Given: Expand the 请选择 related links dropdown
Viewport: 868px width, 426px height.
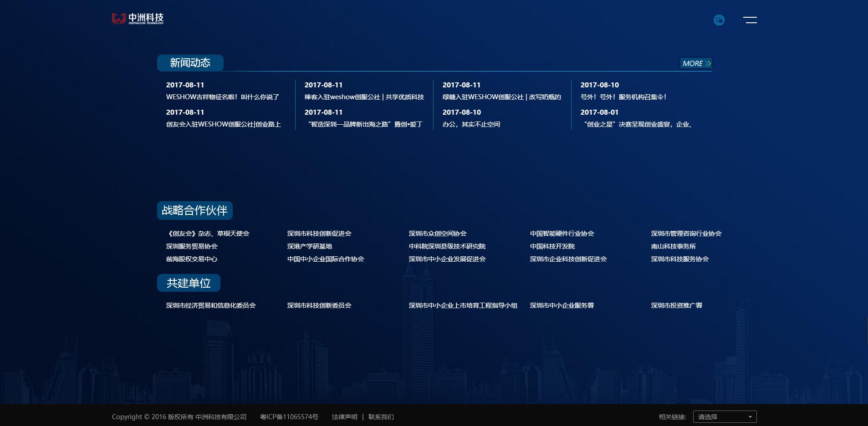Looking at the screenshot, I should 724,416.
